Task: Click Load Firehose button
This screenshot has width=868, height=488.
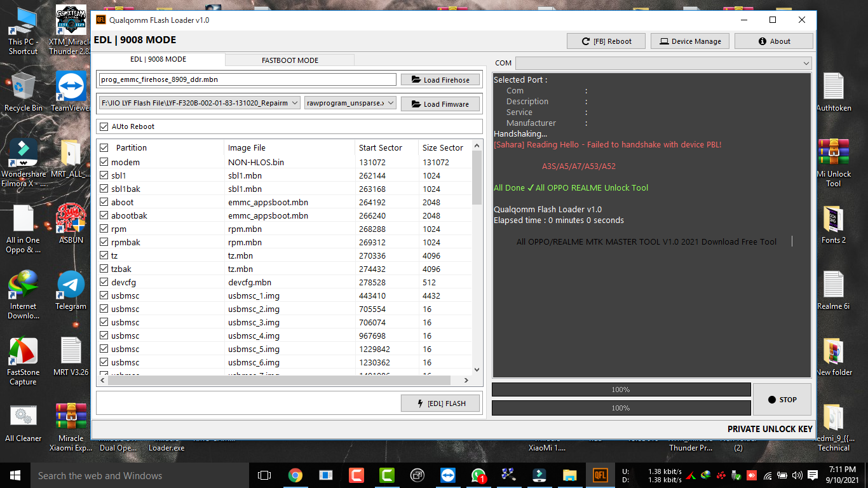Action: tap(440, 80)
